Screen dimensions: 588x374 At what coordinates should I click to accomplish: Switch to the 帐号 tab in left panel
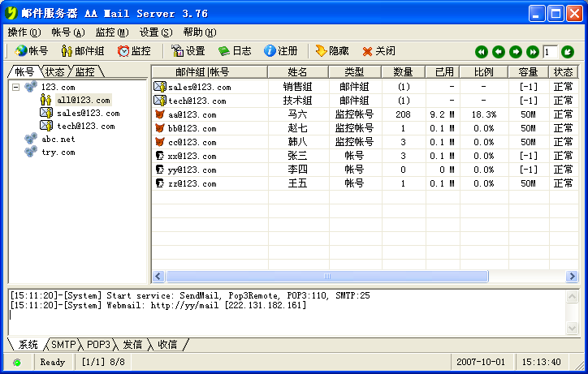(x=24, y=71)
